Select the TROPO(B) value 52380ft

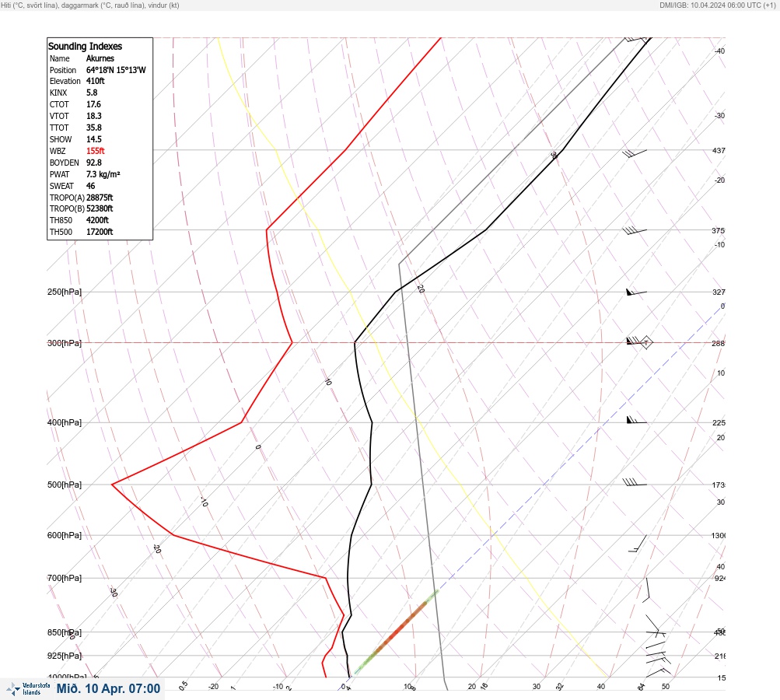click(100, 208)
